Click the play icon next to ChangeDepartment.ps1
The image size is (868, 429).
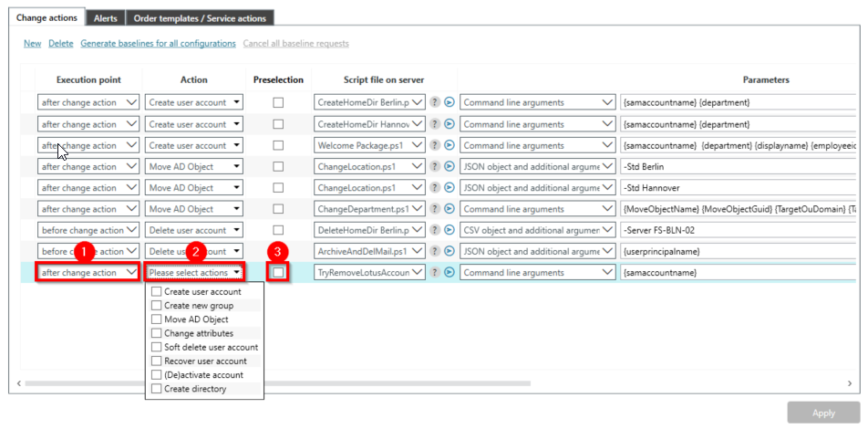[x=449, y=209]
